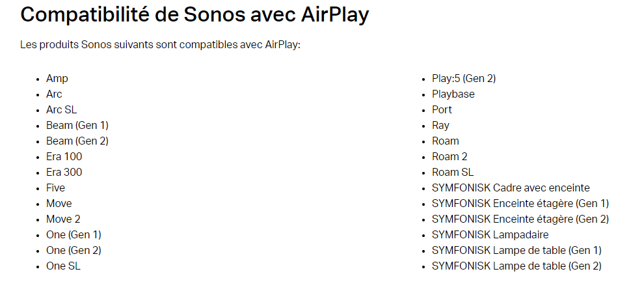Click the "One SL" entry
644x293 pixels.
pos(63,266)
